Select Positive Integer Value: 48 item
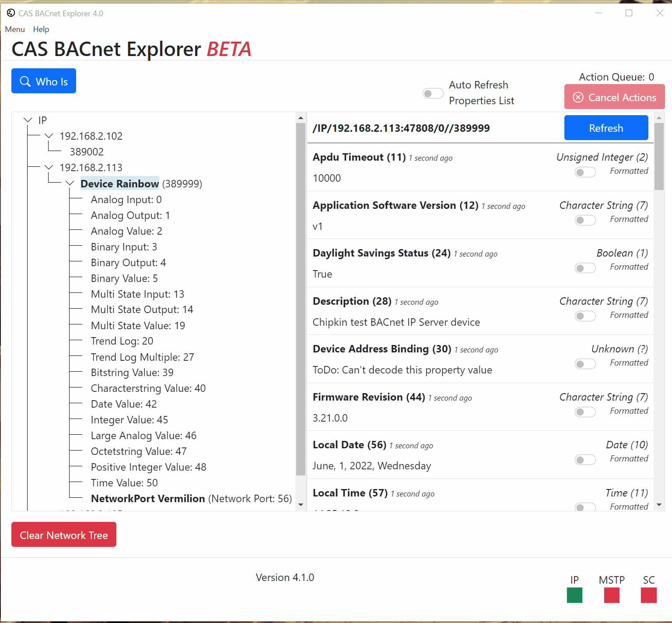672x623 pixels. [x=148, y=467]
